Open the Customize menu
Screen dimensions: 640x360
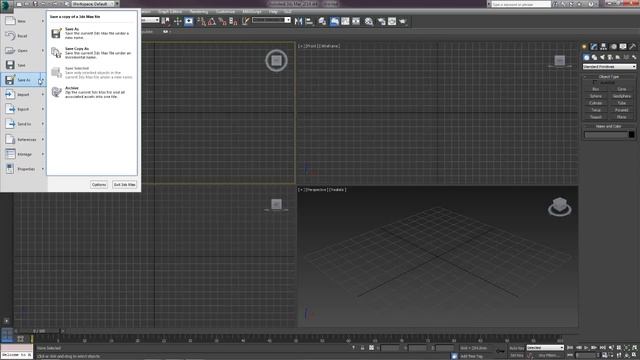click(225, 12)
